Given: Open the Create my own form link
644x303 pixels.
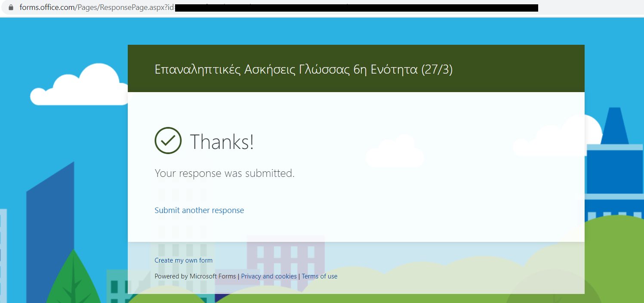Looking at the screenshot, I should [184, 260].
